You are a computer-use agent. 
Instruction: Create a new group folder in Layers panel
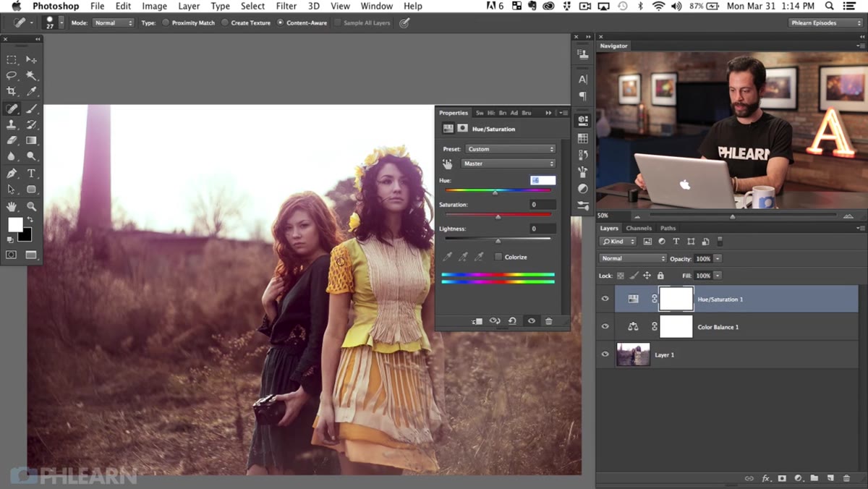pos(814,478)
